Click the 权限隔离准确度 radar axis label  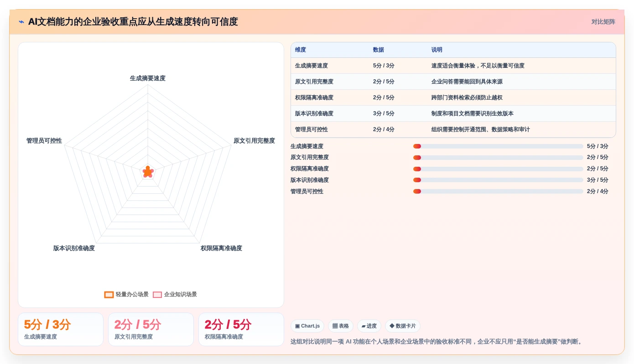tap(221, 248)
